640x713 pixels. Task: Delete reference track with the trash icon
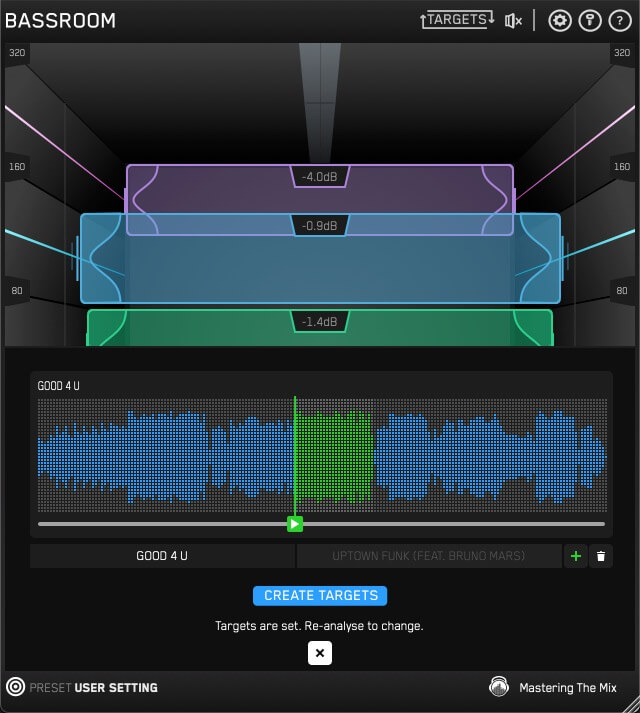point(601,556)
